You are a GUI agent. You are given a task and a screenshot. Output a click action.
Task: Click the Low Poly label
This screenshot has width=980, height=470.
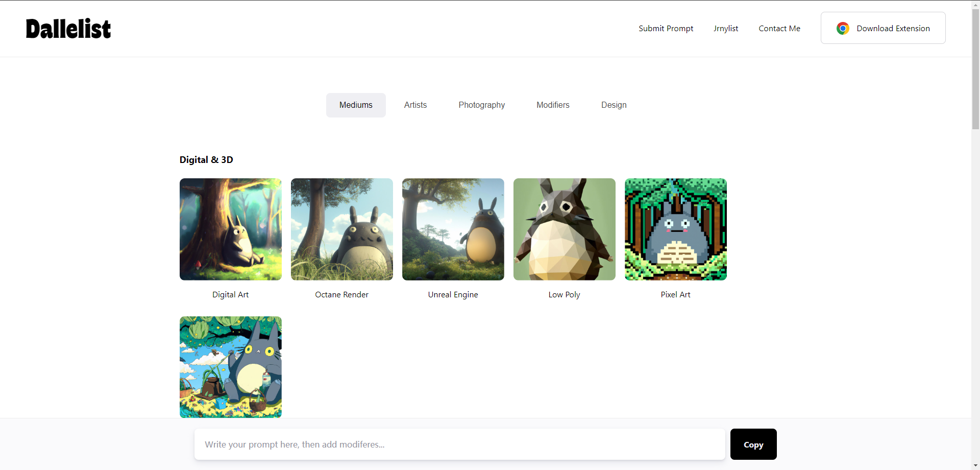pyautogui.click(x=565, y=295)
